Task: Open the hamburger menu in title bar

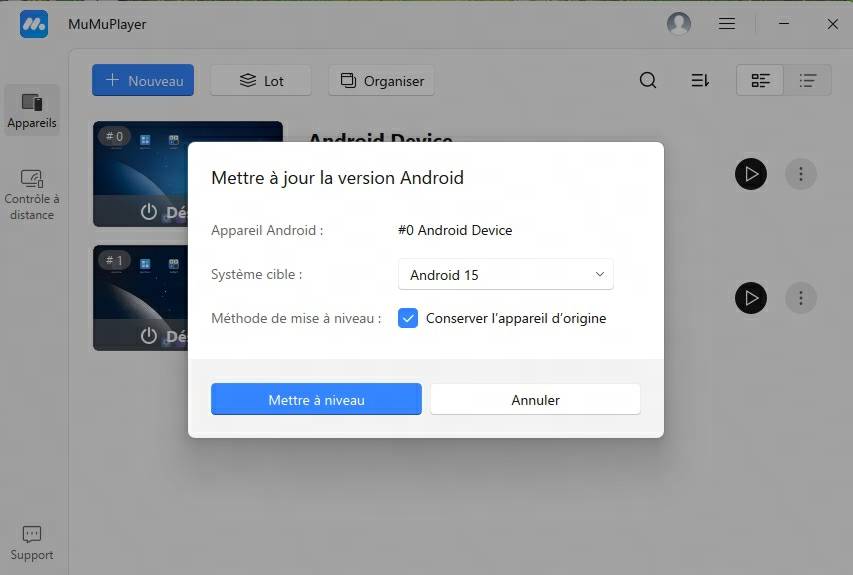Action: coord(727,23)
